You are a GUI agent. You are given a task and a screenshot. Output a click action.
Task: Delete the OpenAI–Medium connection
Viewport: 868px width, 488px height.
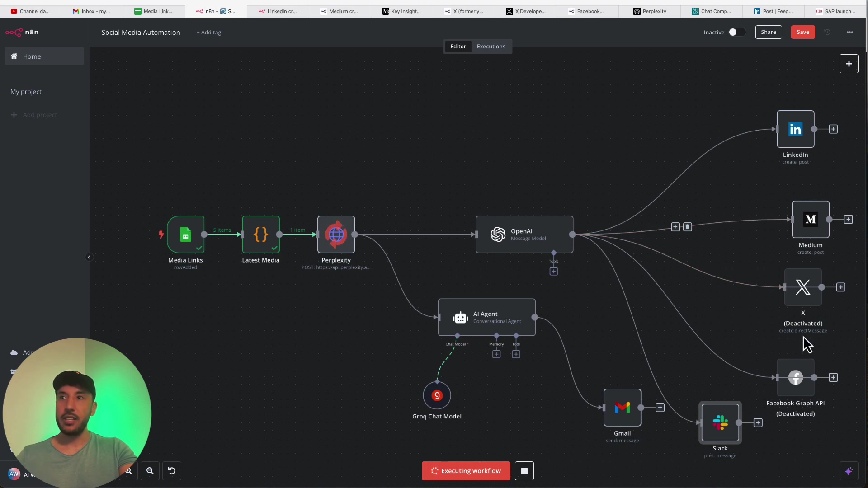click(688, 227)
